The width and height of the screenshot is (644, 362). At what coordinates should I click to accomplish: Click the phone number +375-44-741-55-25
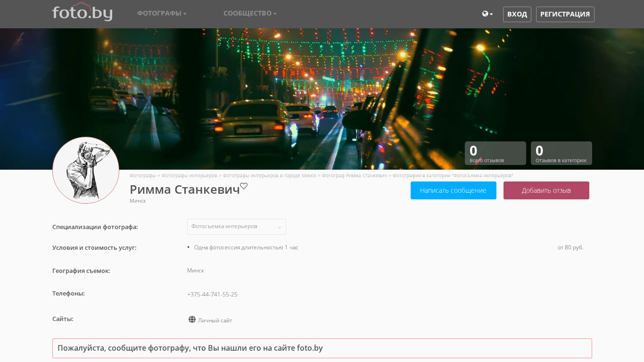click(212, 295)
